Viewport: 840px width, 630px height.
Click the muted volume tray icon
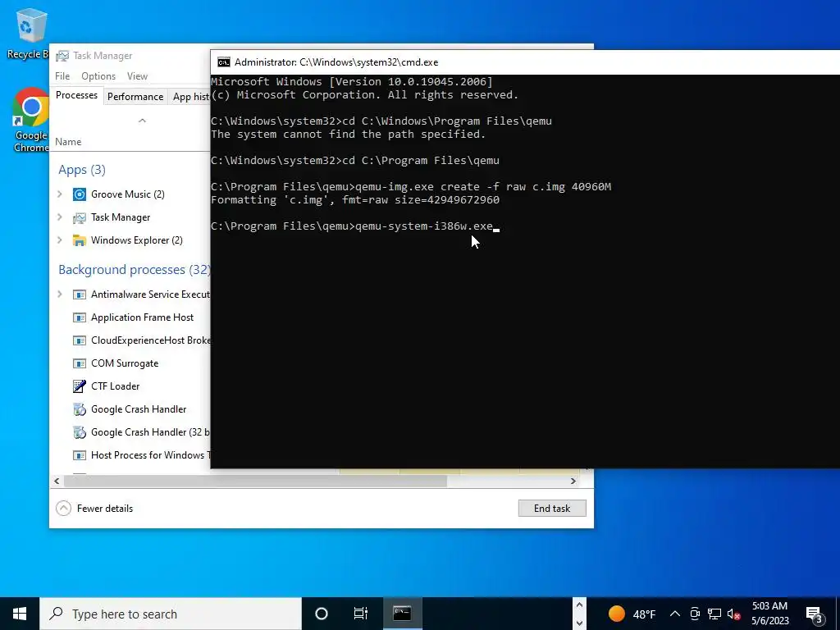[x=734, y=614]
